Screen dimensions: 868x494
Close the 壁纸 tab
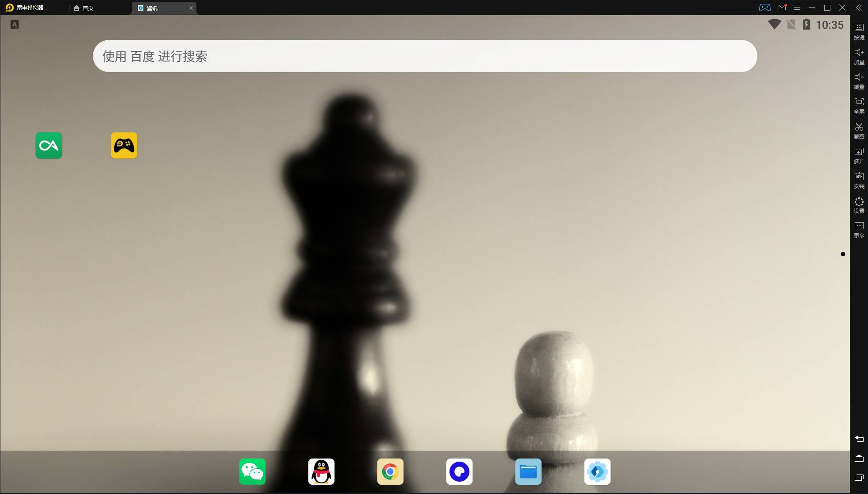pos(191,8)
